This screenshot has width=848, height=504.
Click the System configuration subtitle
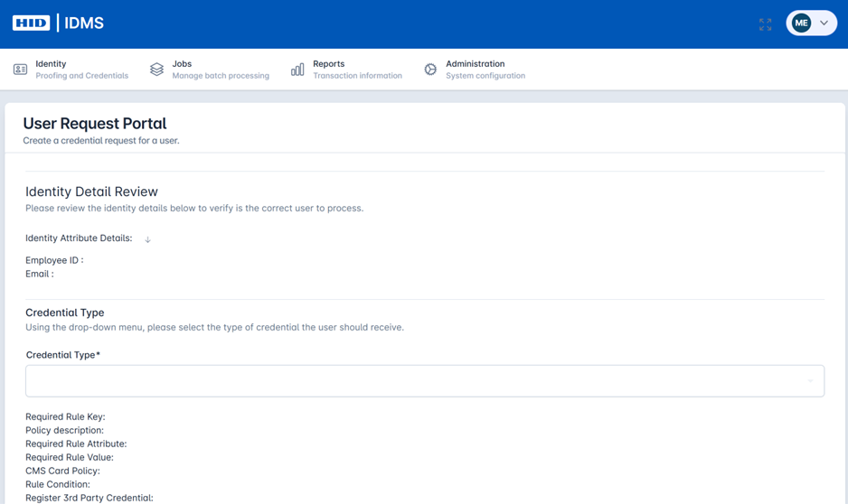[x=485, y=76]
